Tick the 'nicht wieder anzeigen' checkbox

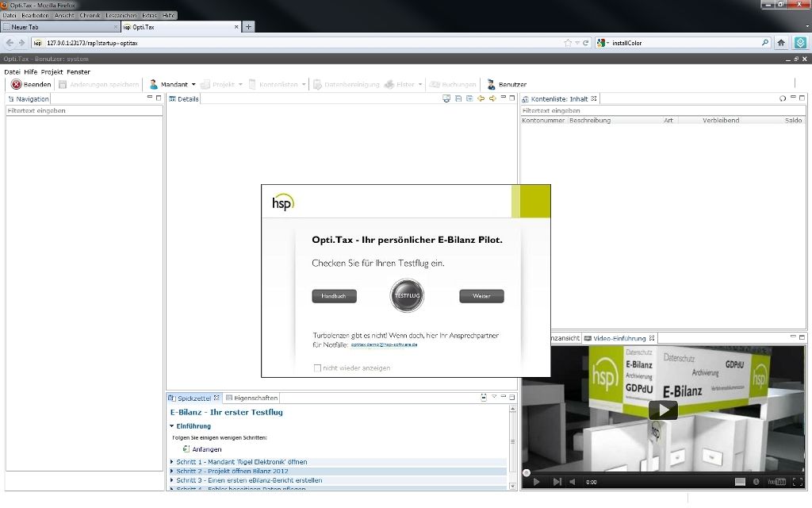click(x=317, y=368)
